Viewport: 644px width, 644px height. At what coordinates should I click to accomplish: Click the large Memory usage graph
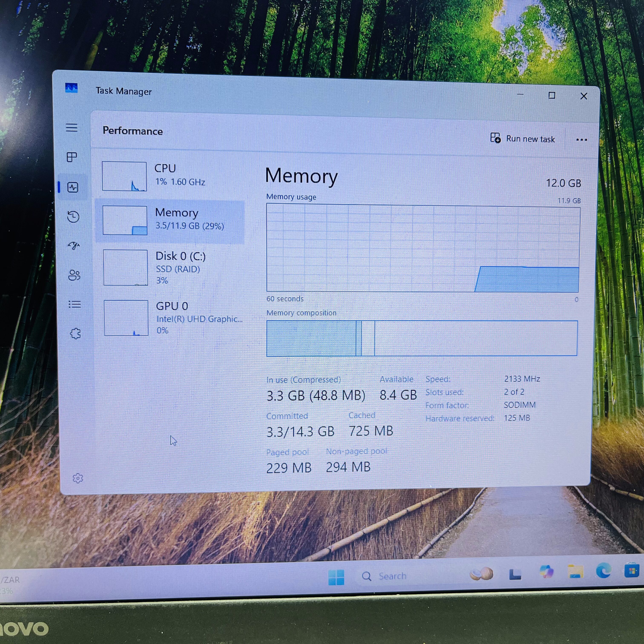tap(423, 248)
